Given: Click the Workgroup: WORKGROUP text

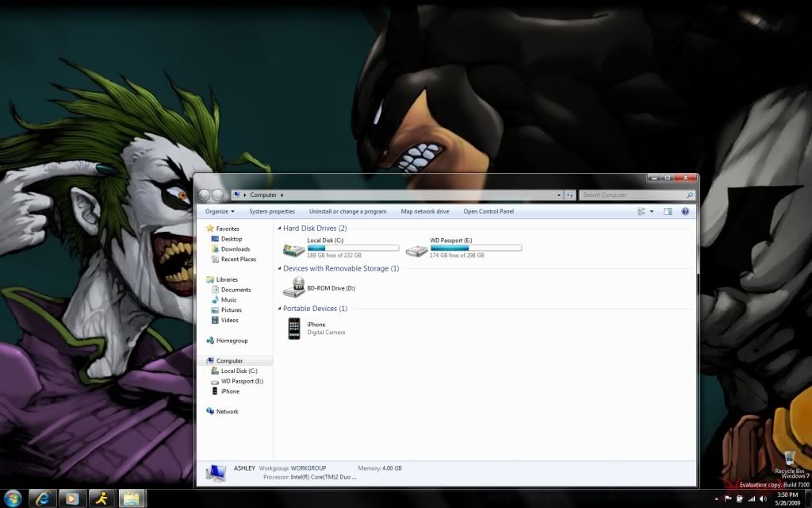Looking at the screenshot, I should click(293, 468).
